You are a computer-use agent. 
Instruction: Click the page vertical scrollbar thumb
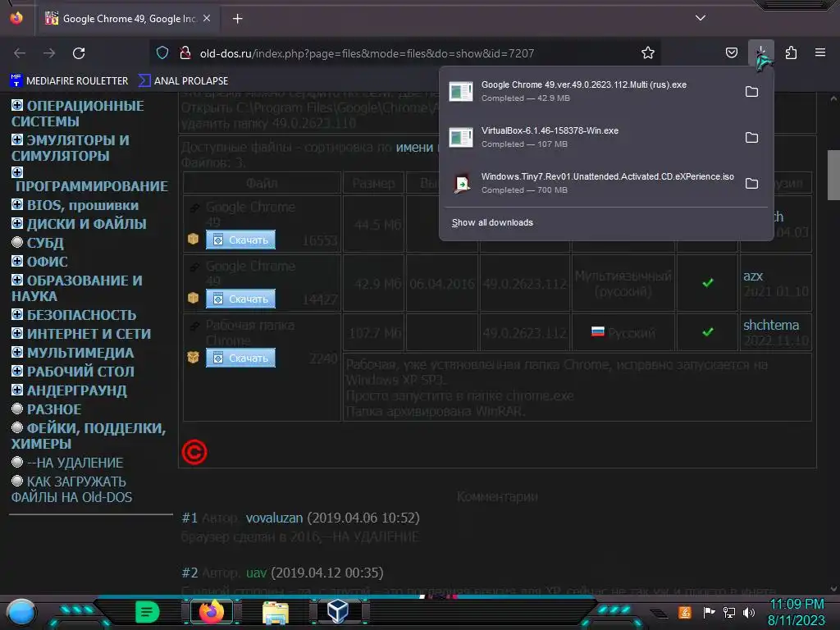(x=833, y=176)
